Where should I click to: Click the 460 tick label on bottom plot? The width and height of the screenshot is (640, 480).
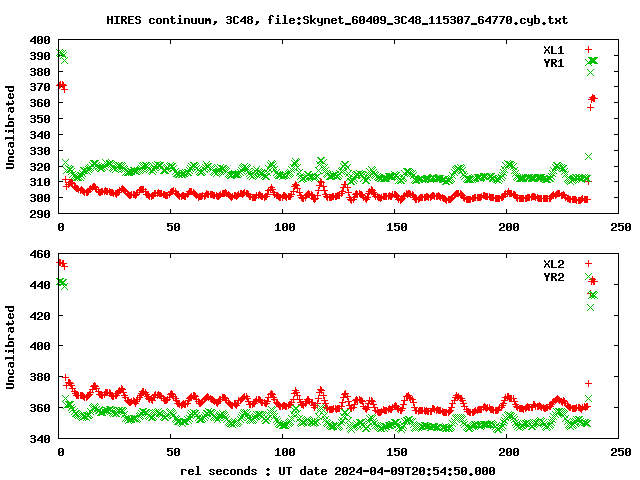pos(40,254)
